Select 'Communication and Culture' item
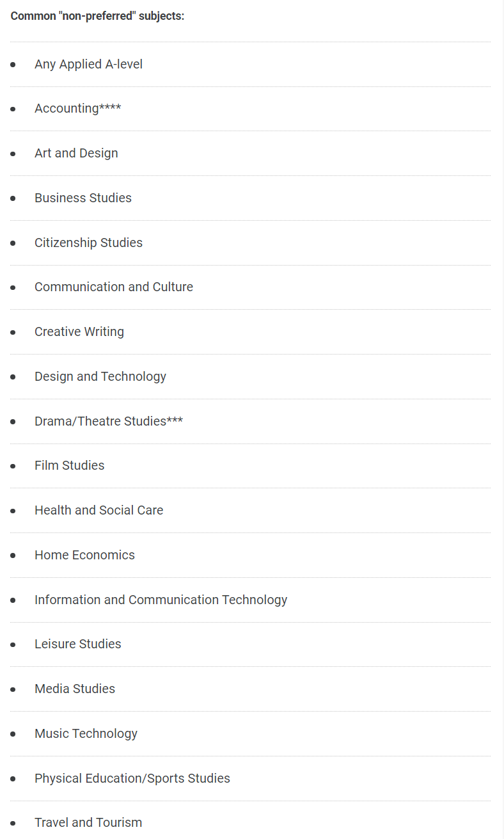 click(x=114, y=287)
